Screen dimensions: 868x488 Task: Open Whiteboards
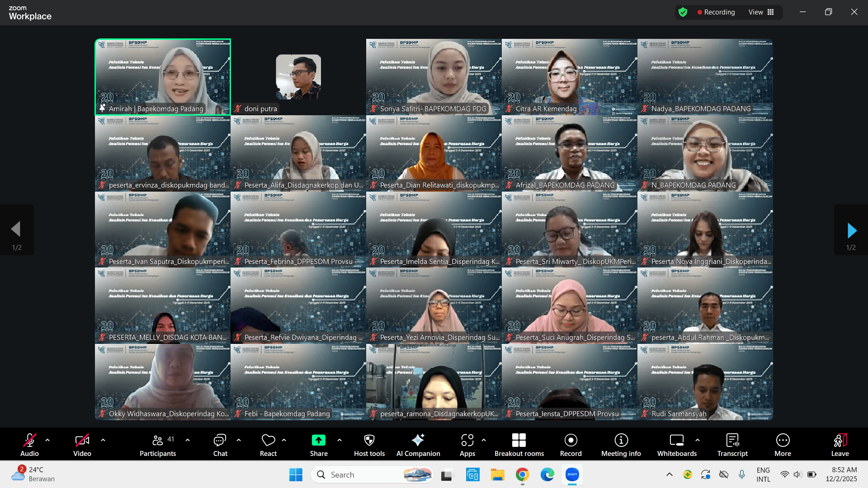point(676,445)
